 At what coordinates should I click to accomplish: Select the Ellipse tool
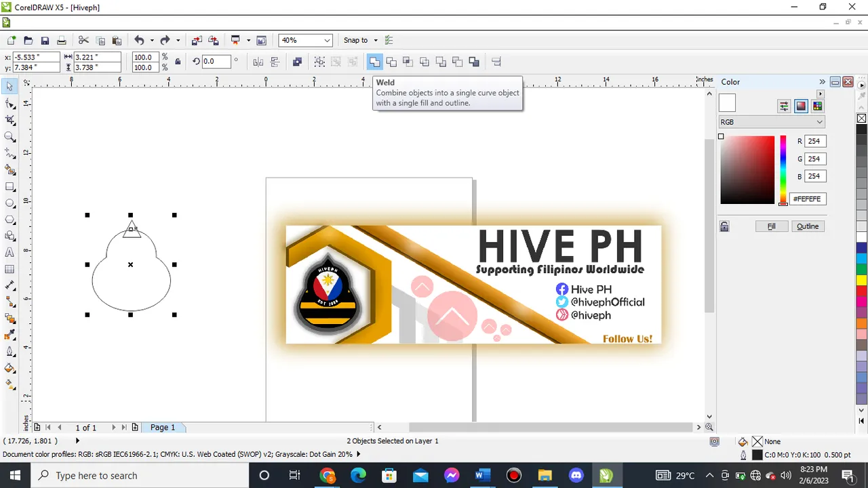tap(9, 203)
